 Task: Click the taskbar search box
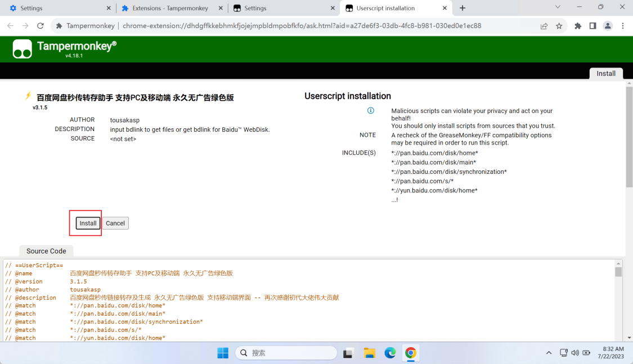[x=286, y=353]
